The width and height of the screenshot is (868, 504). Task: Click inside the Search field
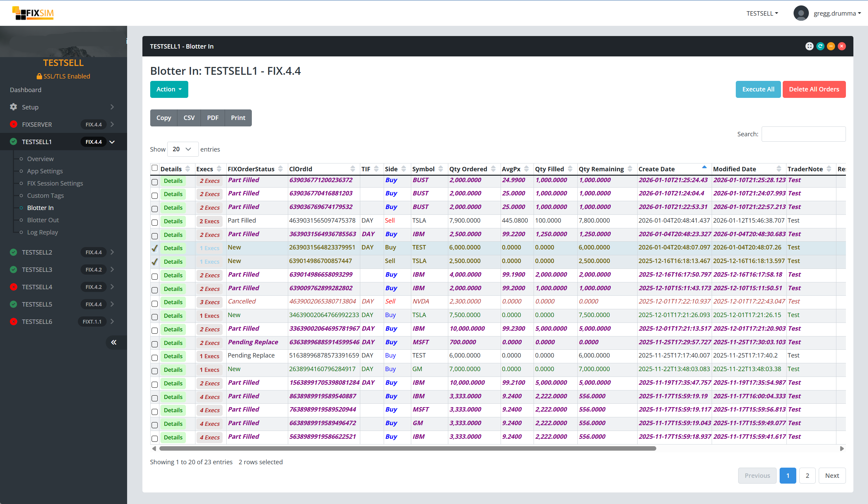(803, 134)
